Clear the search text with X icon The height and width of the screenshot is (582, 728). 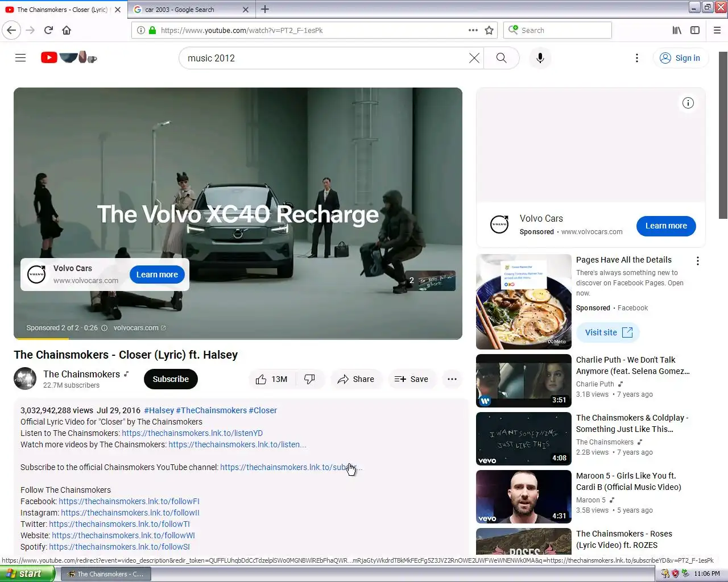[474, 58]
